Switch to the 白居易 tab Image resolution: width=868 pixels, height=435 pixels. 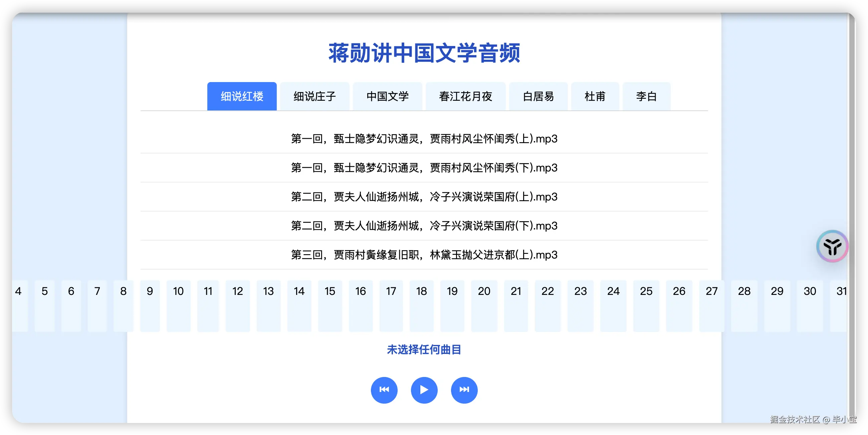[x=538, y=96]
